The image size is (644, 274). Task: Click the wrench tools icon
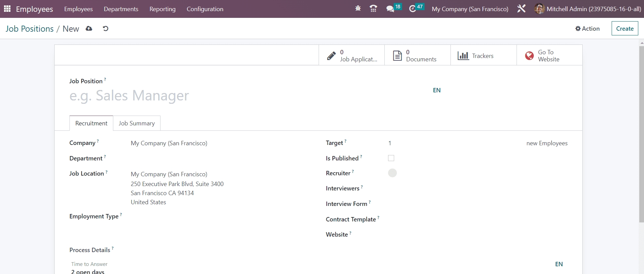click(x=521, y=9)
